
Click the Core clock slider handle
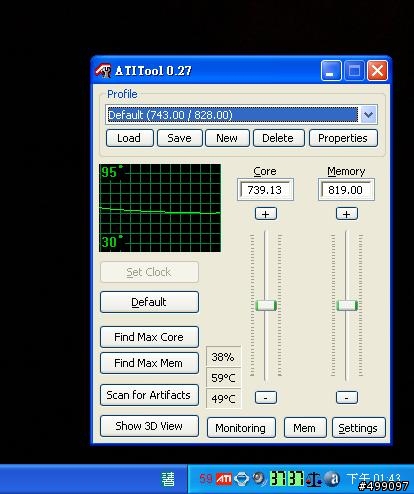click(x=266, y=305)
